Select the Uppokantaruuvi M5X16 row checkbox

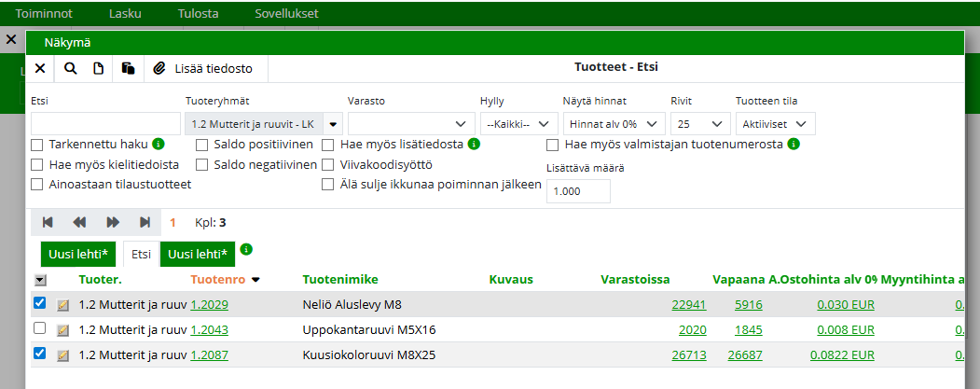pyautogui.click(x=39, y=329)
